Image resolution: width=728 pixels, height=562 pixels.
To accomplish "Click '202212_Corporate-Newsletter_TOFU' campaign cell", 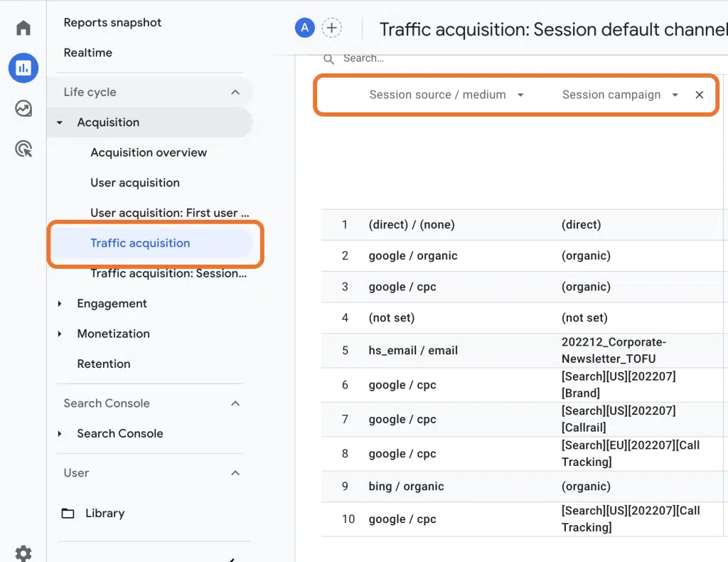I will (614, 351).
